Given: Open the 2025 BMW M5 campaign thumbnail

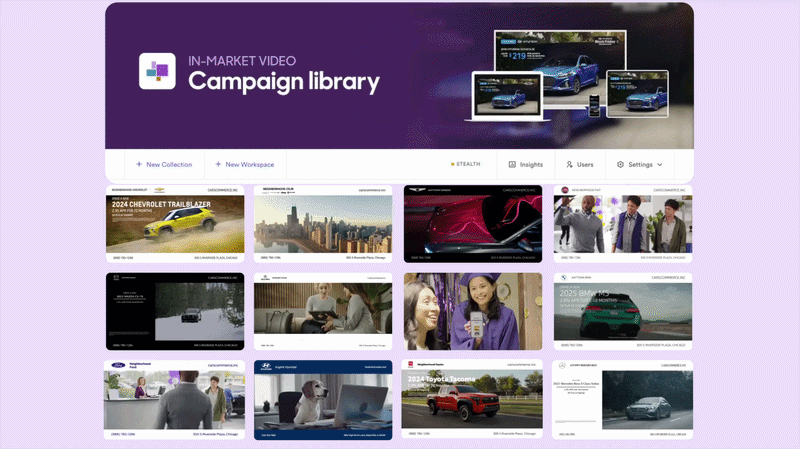Looking at the screenshot, I should tap(623, 311).
